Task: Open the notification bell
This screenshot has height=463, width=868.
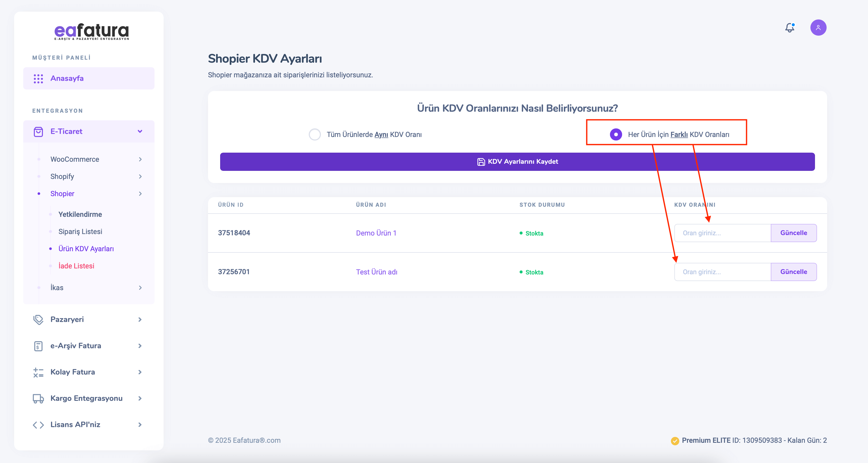Action: pyautogui.click(x=789, y=28)
